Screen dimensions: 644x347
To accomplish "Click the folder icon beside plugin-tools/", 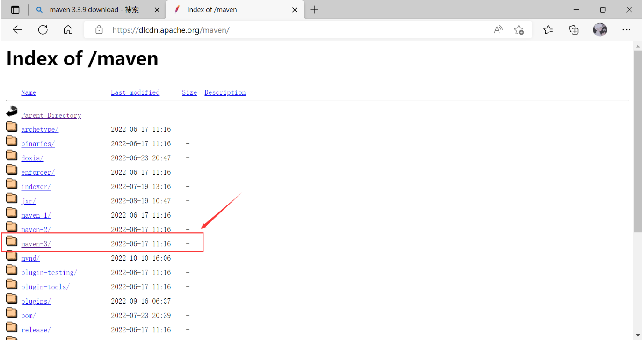I will point(12,284).
